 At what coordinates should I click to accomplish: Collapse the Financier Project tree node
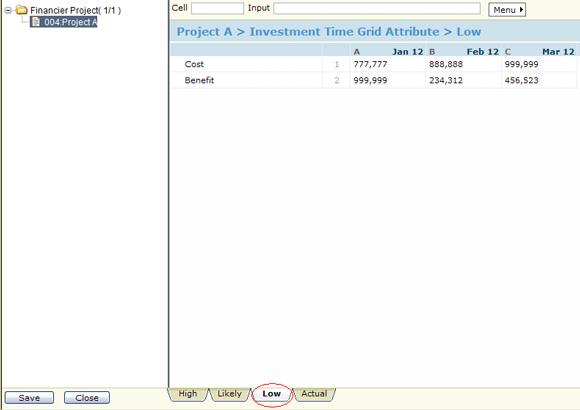pyautogui.click(x=8, y=10)
